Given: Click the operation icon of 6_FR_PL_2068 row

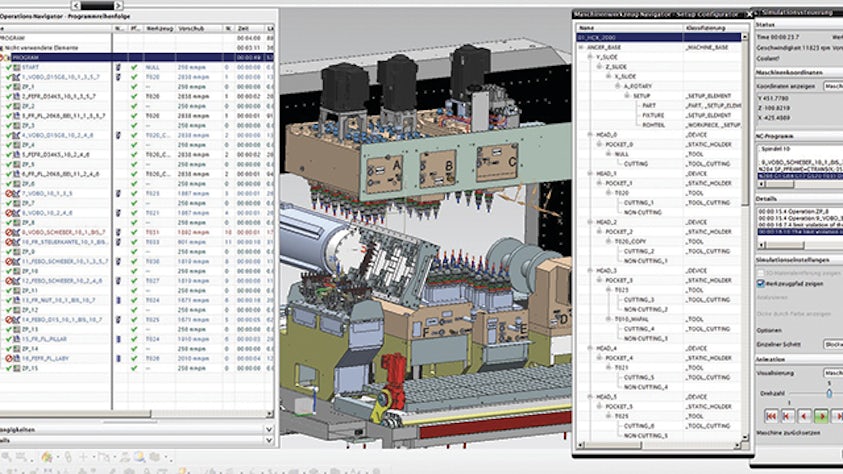Looking at the screenshot, I should coord(17,174).
